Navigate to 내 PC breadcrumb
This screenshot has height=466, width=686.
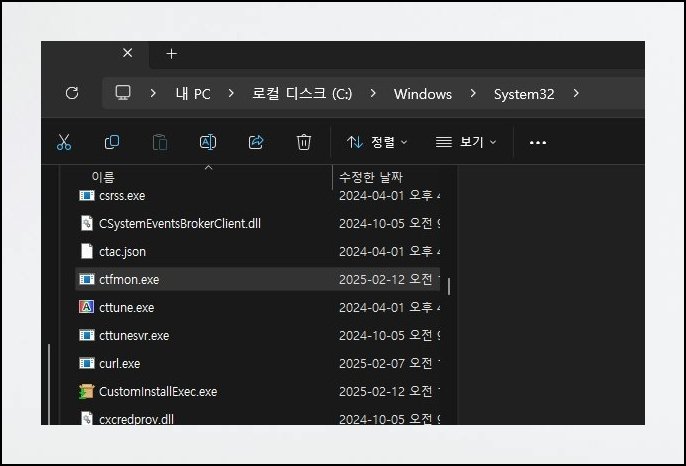point(193,94)
